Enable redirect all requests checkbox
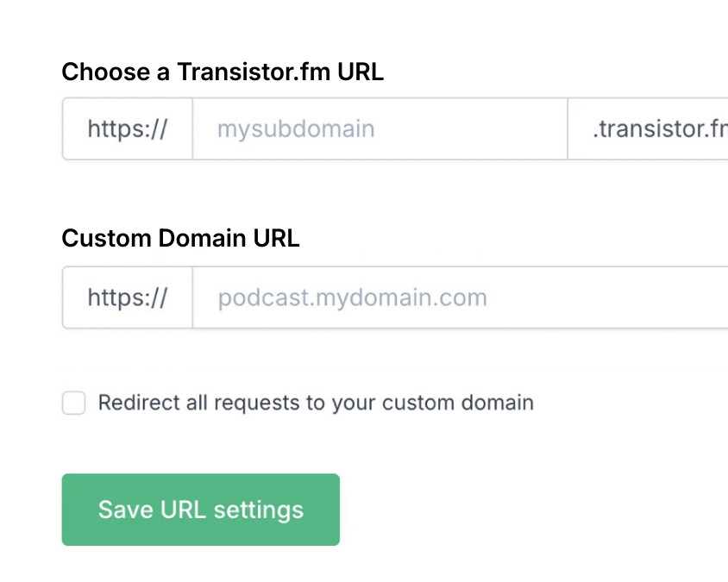Screen dimensions: 728x582 (x=74, y=403)
